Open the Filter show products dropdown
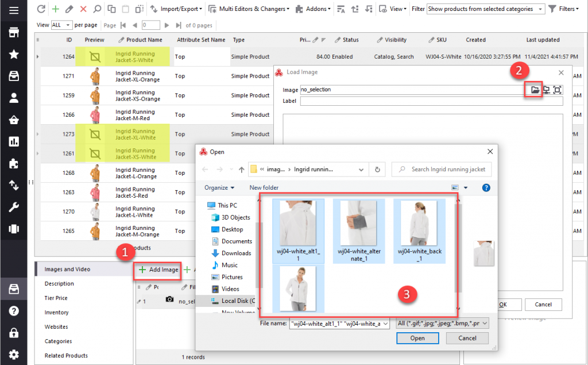588x365 pixels. [x=486, y=9]
